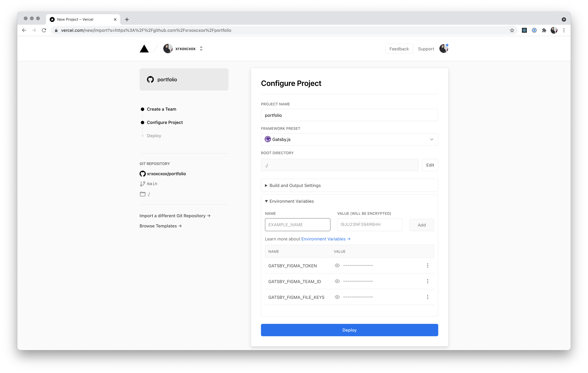Open a new browser tab
Screen dimensions: 588x373
(x=127, y=19)
